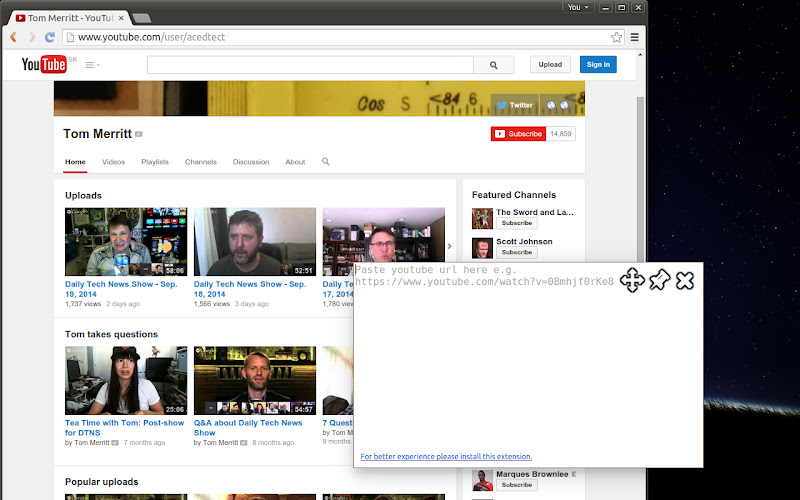Open Q&A about Daily Tech News thumbnail
The height and width of the screenshot is (500, 800).
(x=255, y=380)
